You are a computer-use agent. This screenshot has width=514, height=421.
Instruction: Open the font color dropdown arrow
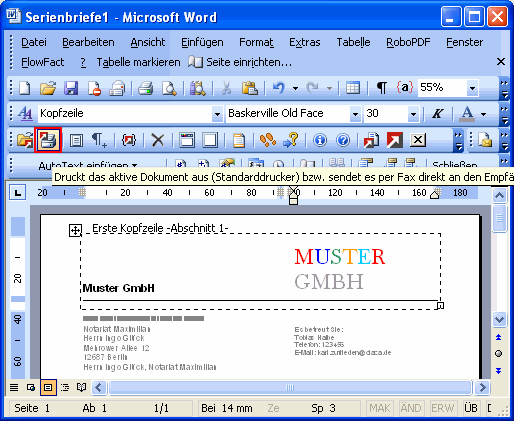[x=483, y=114]
